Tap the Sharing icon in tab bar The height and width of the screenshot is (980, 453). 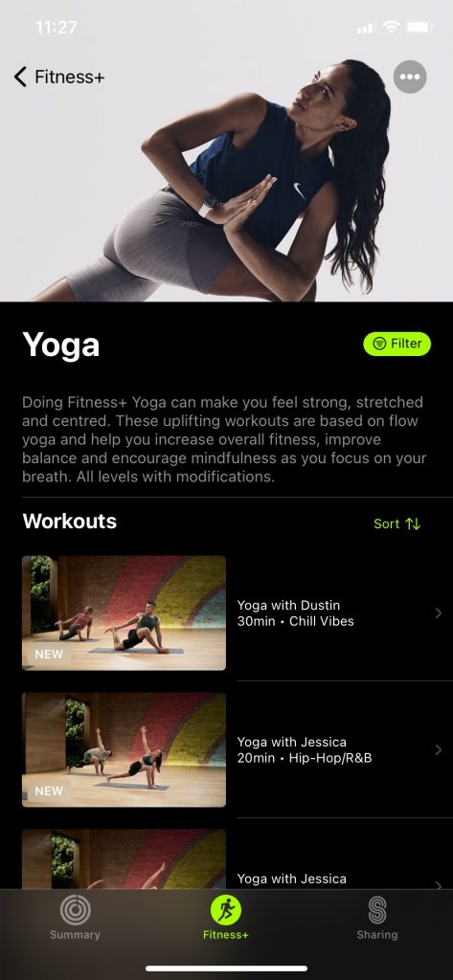(376, 910)
